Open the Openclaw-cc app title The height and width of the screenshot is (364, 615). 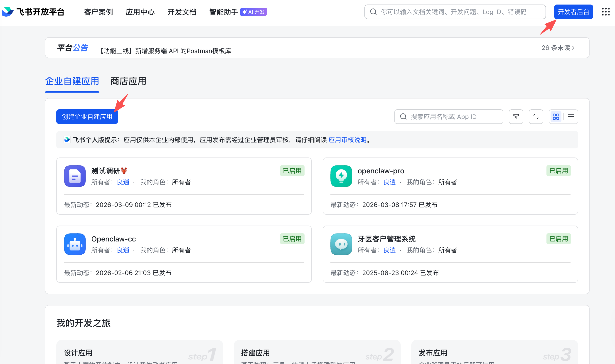click(113, 239)
